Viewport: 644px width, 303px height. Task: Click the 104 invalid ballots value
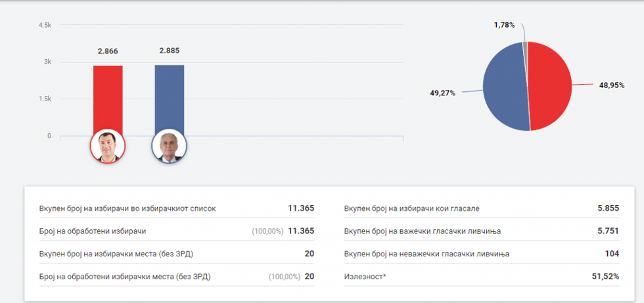612,254
